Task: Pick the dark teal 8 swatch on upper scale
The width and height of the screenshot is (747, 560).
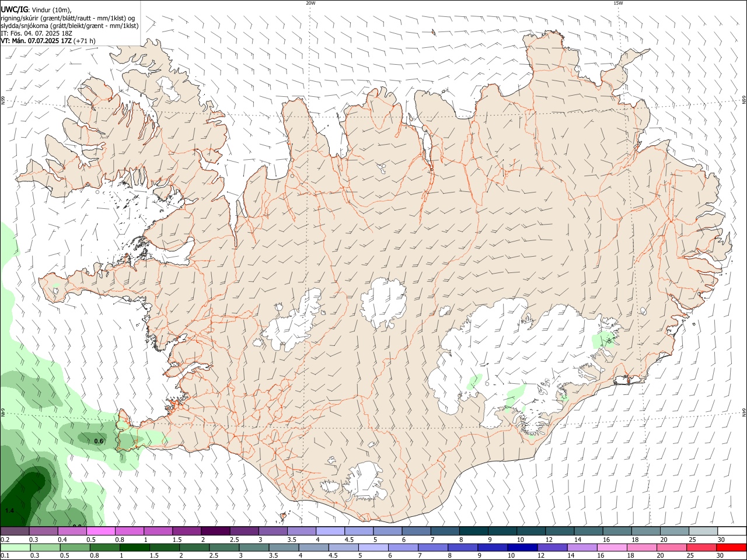Action: (473, 531)
